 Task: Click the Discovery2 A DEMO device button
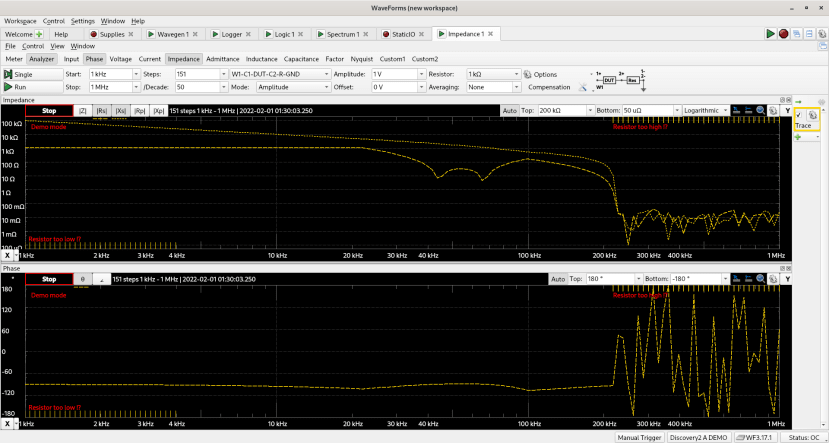click(x=699, y=437)
